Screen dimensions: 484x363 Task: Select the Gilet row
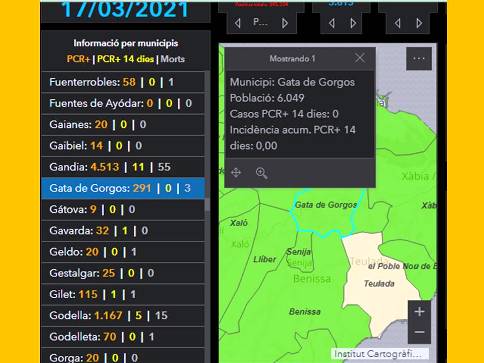tap(123, 294)
